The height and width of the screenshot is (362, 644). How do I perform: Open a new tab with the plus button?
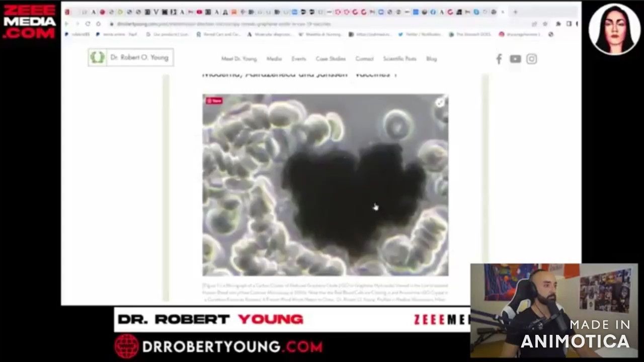[x=515, y=12]
